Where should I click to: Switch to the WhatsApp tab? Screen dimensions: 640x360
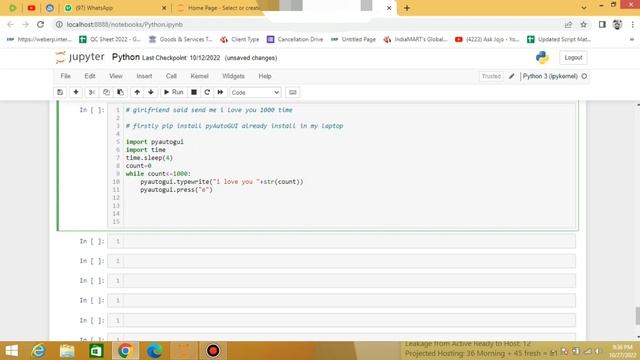coord(116,8)
